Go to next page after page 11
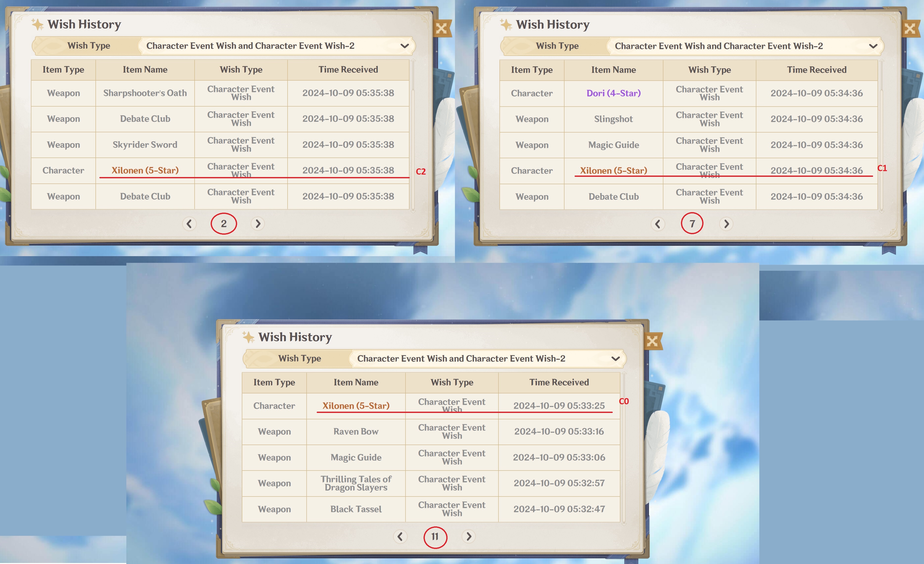 coord(469,537)
